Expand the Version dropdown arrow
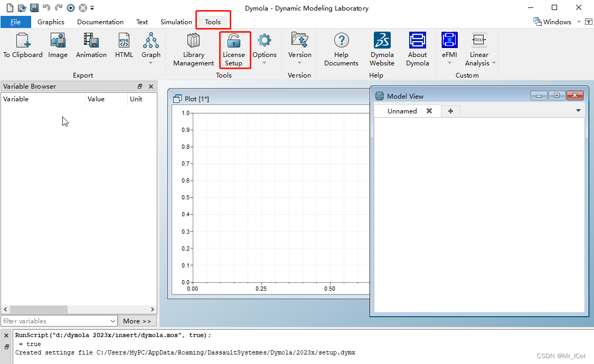Viewport: 594px width, 364px height. pyautogui.click(x=300, y=63)
